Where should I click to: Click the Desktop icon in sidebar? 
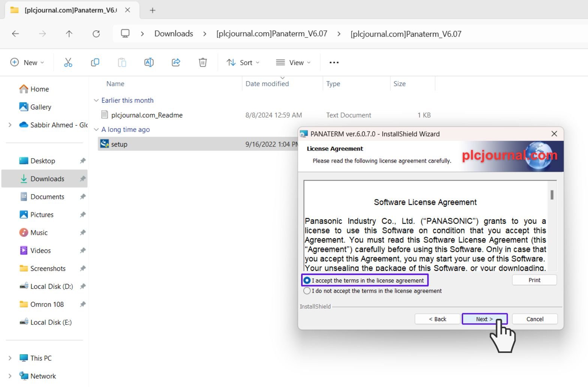tap(24, 161)
